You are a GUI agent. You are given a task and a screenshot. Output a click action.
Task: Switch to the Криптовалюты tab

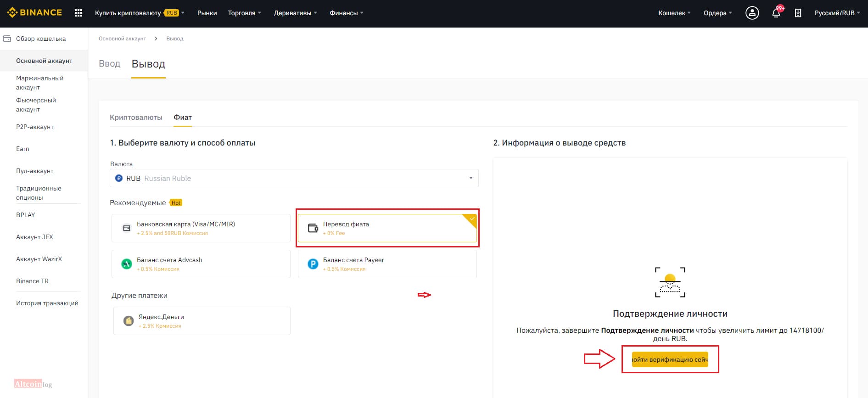[x=136, y=118]
